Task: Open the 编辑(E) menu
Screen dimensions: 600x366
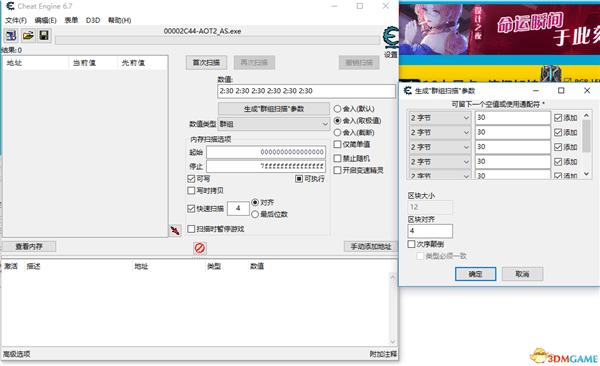Action: point(45,20)
